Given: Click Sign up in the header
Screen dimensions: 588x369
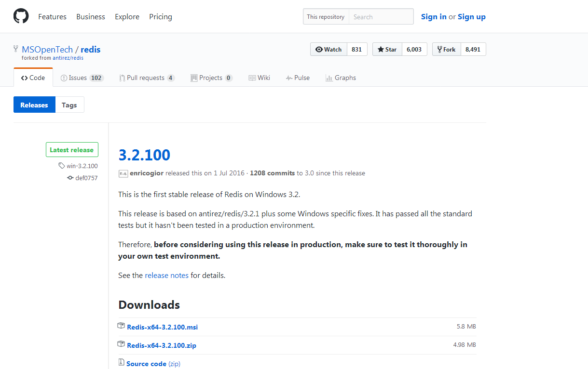Looking at the screenshot, I should pos(471,16).
